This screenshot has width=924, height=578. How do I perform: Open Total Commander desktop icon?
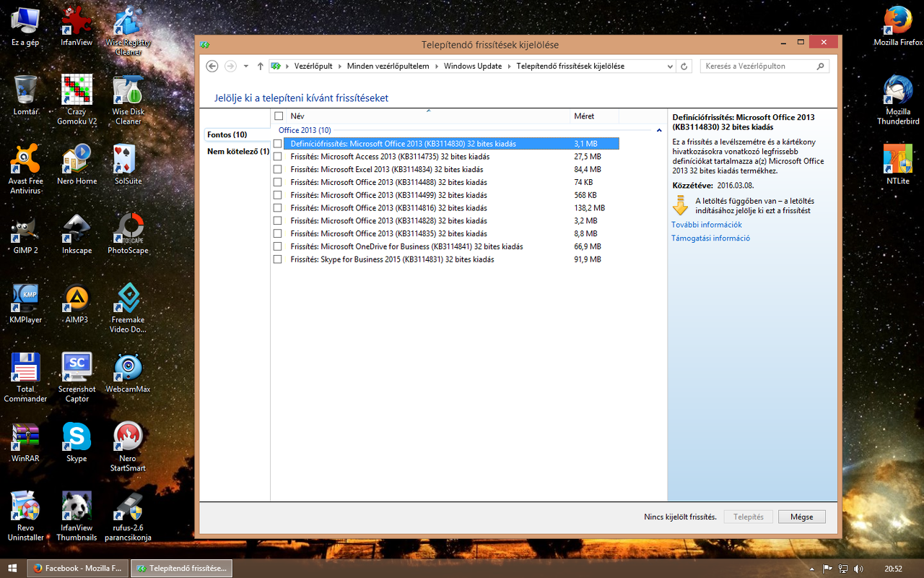tap(25, 378)
